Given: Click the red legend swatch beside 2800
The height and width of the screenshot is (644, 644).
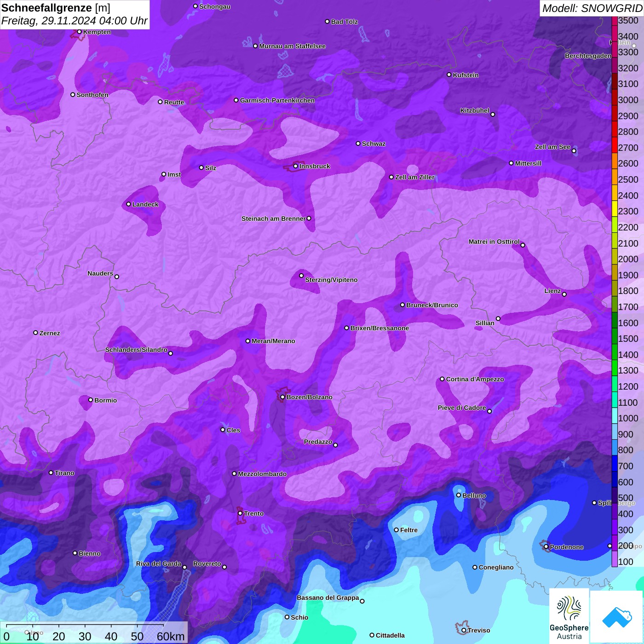Looking at the screenshot, I should click(615, 129).
